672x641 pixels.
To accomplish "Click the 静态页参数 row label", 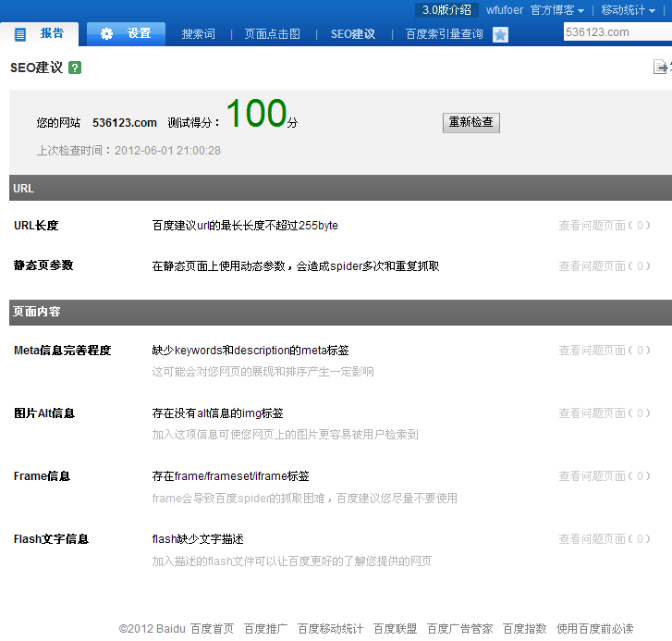I will click(x=43, y=265).
